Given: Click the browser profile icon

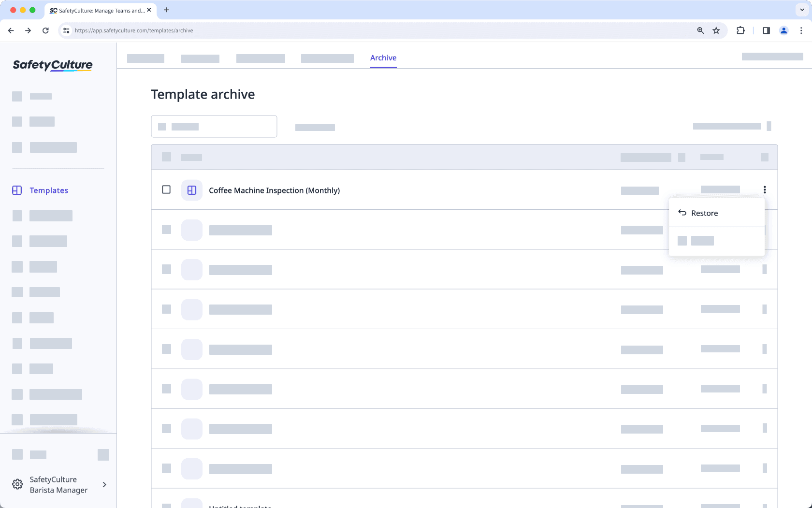Looking at the screenshot, I should pyautogui.click(x=783, y=30).
